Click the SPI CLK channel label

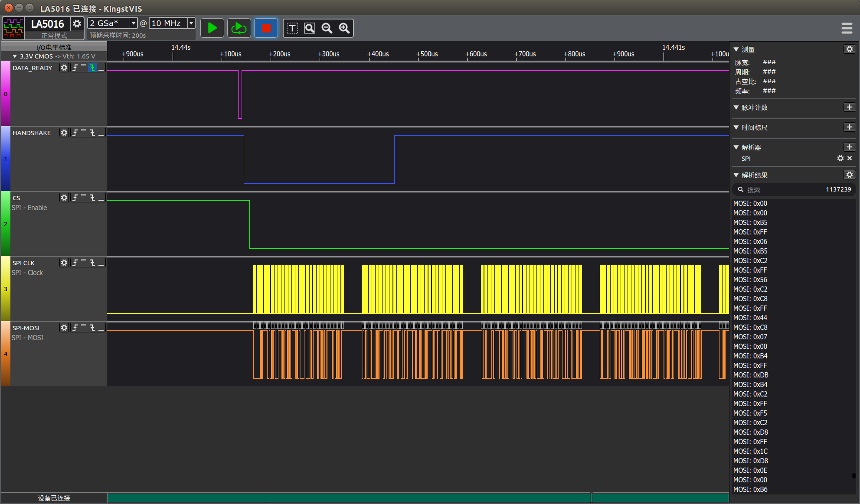(23, 263)
